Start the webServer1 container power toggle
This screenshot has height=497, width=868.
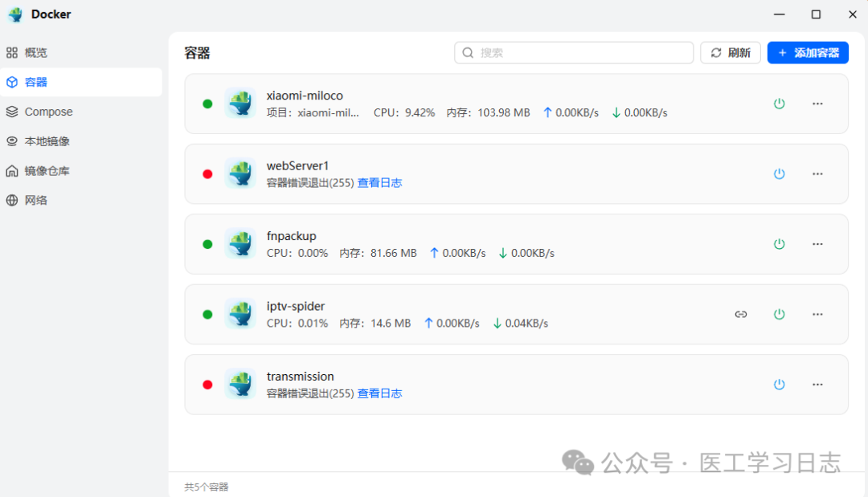pyautogui.click(x=779, y=173)
